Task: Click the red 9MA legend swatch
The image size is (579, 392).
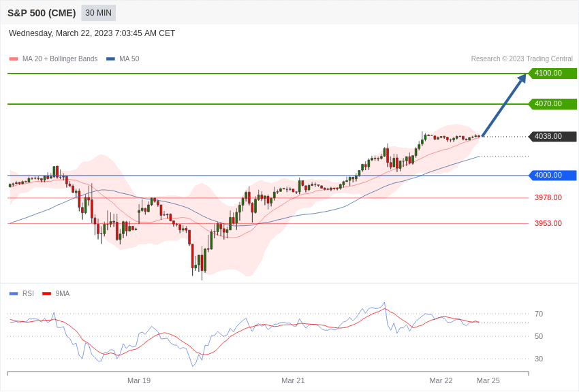Action: click(x=46, y=294)
